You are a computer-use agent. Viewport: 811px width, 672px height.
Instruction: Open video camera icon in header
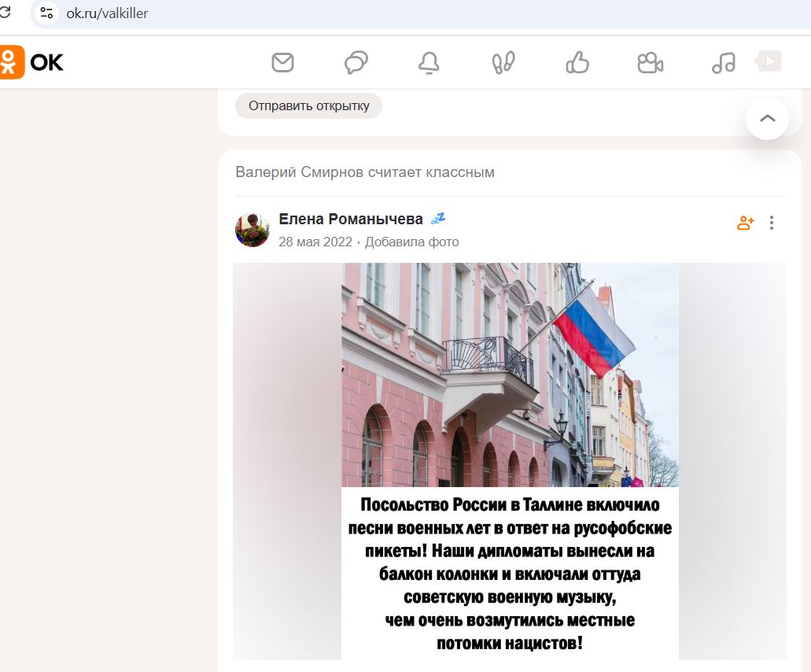(651, 63)
